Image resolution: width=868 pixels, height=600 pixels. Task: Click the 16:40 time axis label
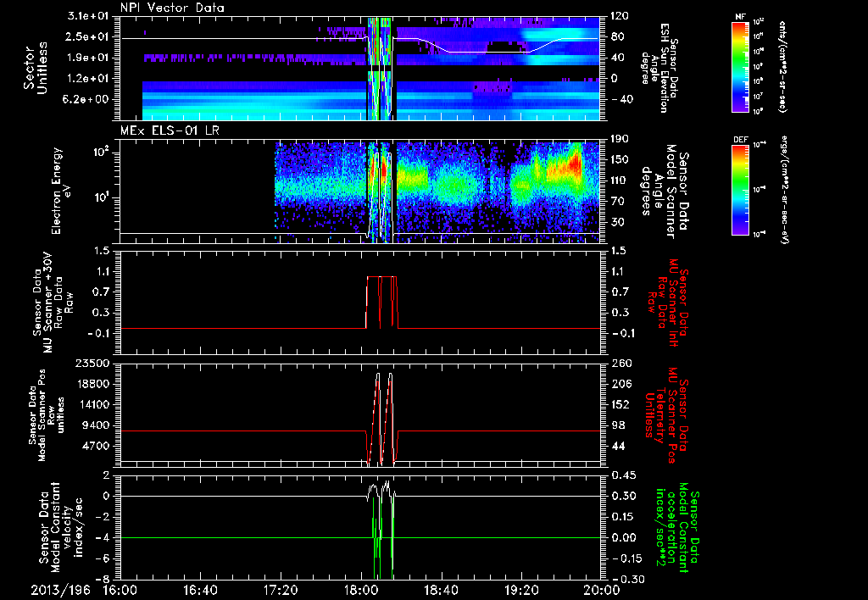[x=200, y=589]
